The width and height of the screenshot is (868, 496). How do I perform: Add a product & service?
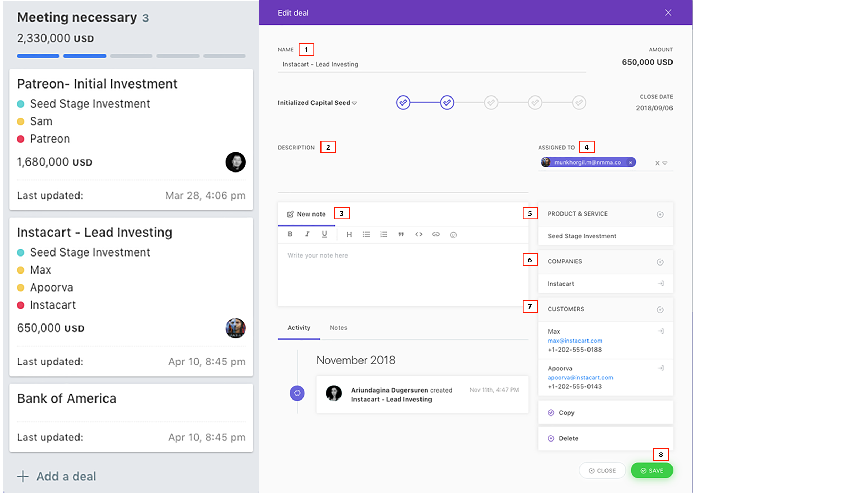(x=660, y=215)
